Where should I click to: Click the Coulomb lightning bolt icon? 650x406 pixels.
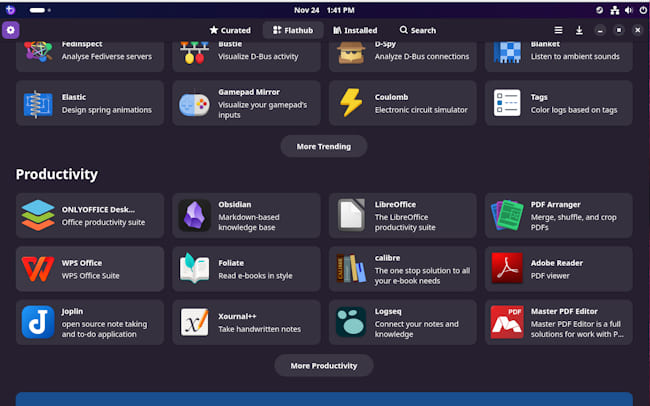tap(350, 103)
